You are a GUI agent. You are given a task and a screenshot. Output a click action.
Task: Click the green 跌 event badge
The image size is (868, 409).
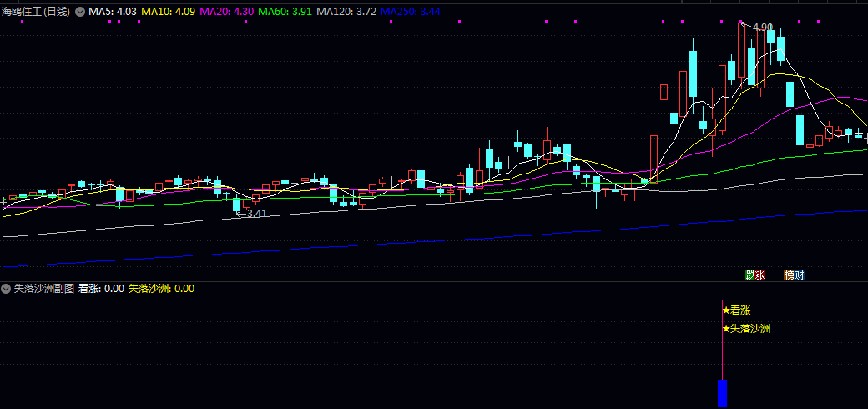[750, 275]
